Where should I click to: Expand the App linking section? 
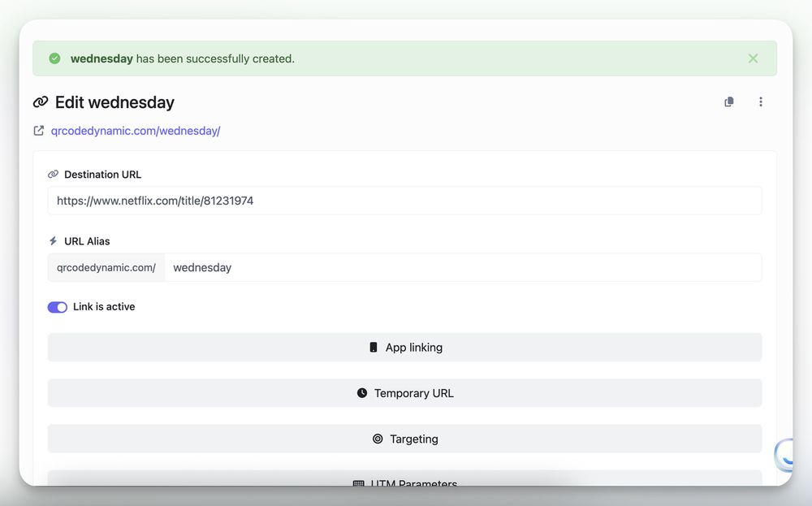tap(404, 348)
